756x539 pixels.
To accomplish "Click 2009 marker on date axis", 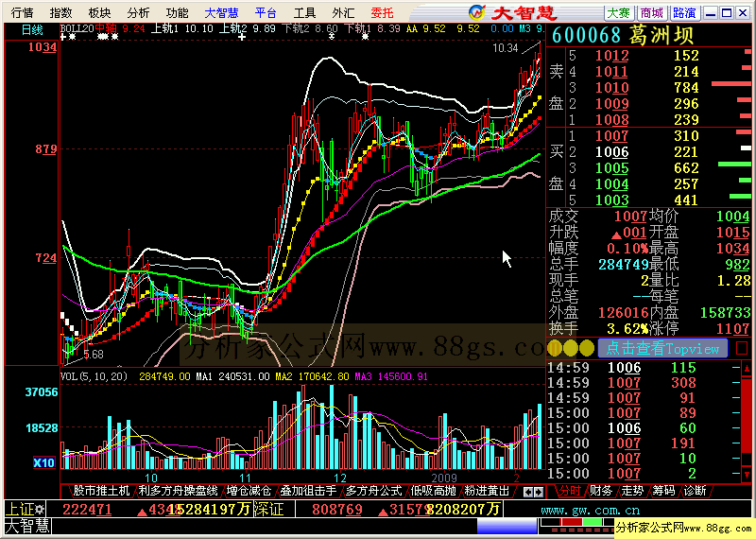I will (x=443, y=478).
